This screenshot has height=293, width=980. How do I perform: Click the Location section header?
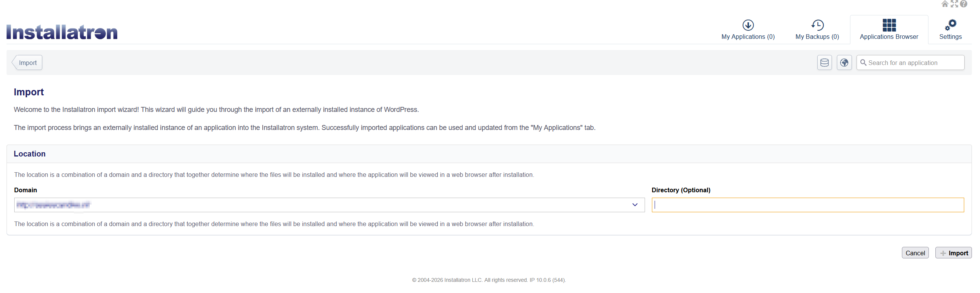[30, 154]
